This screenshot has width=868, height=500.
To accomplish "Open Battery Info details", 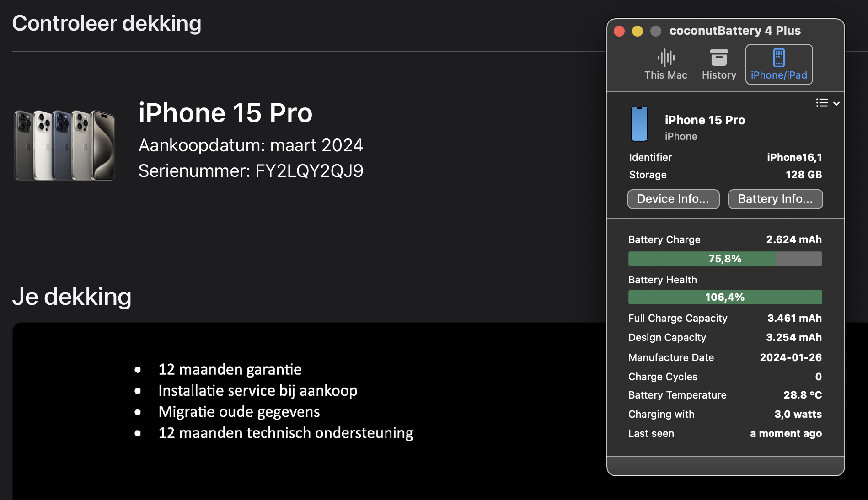I will click(x=775, y=199).
